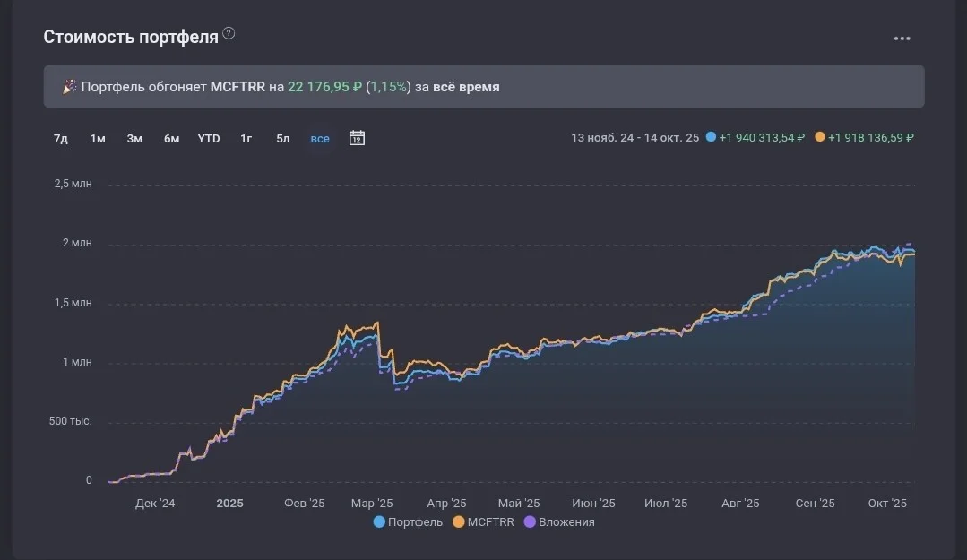The height and width of the screenshot is (560, 967).
Task: Select the 1м time range
Action: [x=98, y=139]
